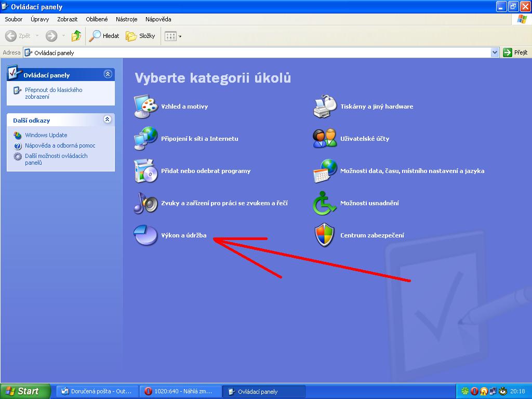Screen dimensions: 532x399
Task: Open Vzhled a motivy category link
Action: (184, 106)
